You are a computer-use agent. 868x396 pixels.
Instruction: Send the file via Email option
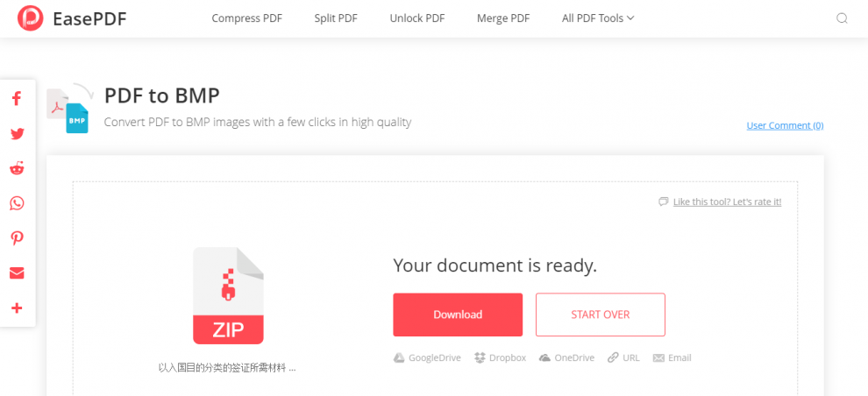[672, 357]
